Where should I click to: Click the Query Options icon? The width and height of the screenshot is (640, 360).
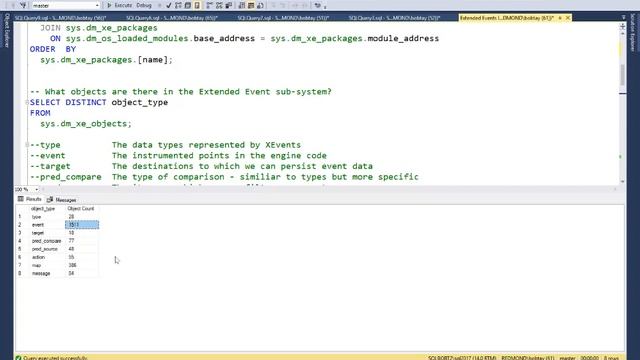click(x=188, y=5)
